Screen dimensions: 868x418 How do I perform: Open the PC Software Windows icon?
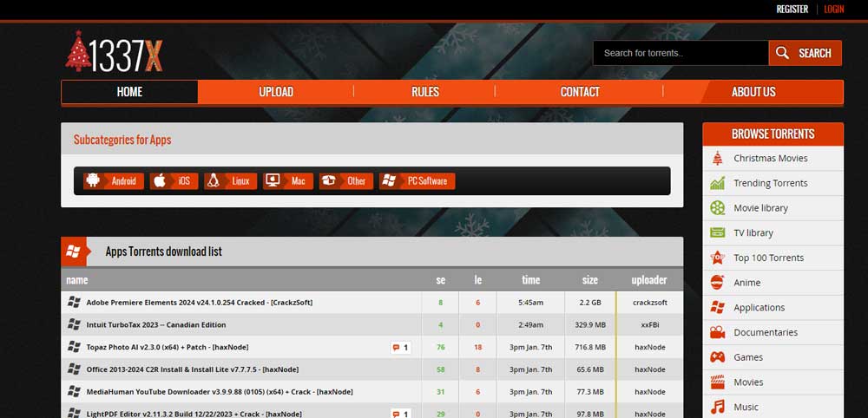(x=390, y=181)
